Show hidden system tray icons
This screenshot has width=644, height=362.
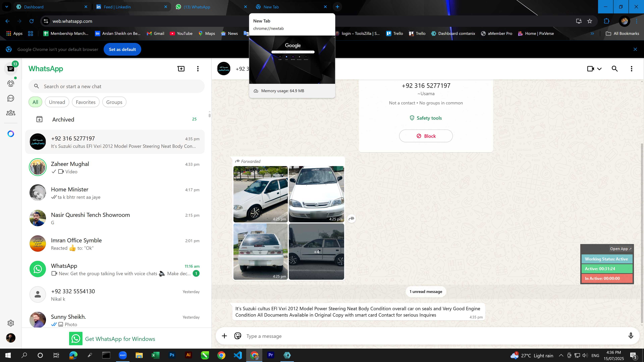(561, 355)
